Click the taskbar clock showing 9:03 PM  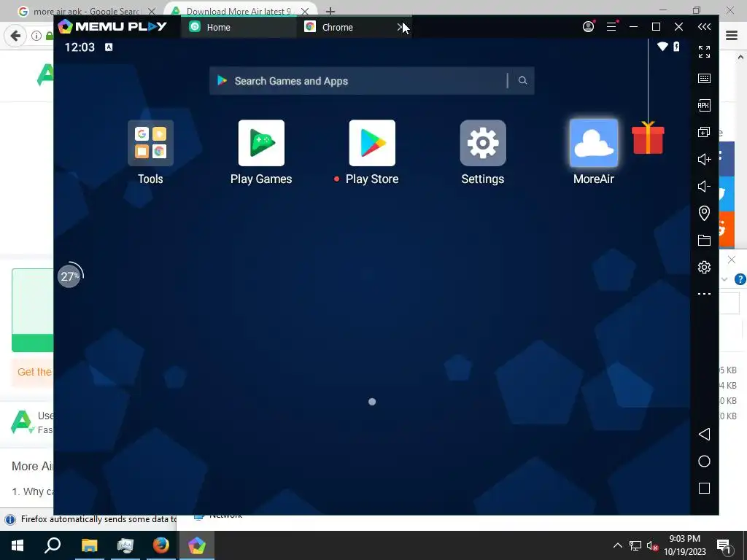684,545
